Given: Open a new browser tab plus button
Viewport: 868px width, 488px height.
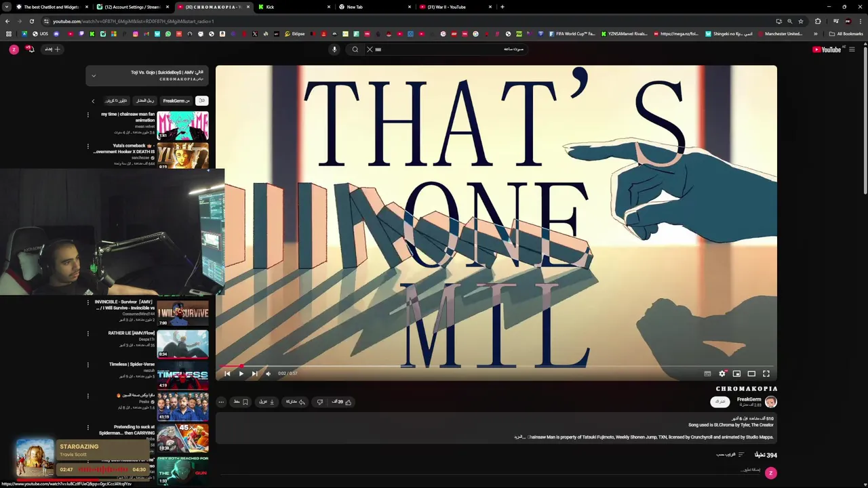Looking at the screenshot, I should coord(502,7).
